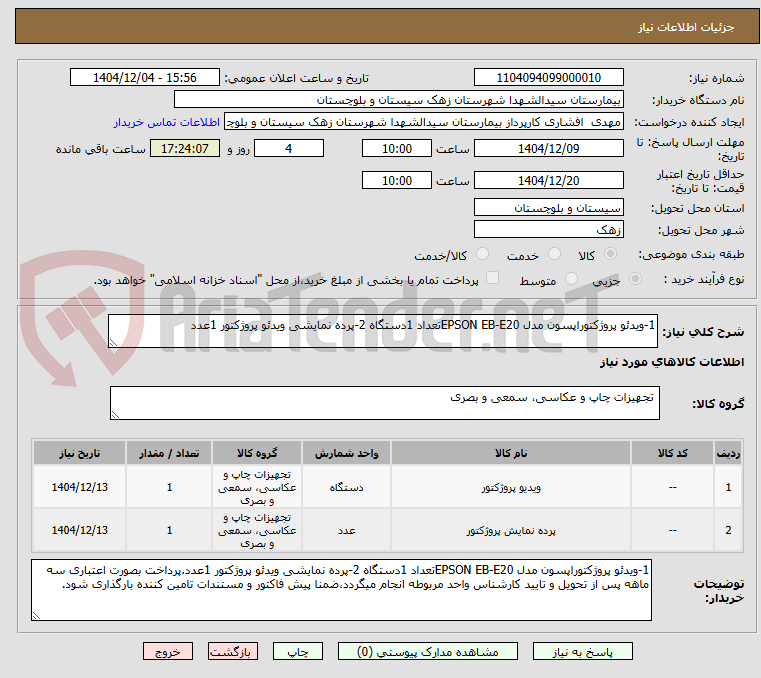Open buyer contact info link

click(x=167, y=122)
